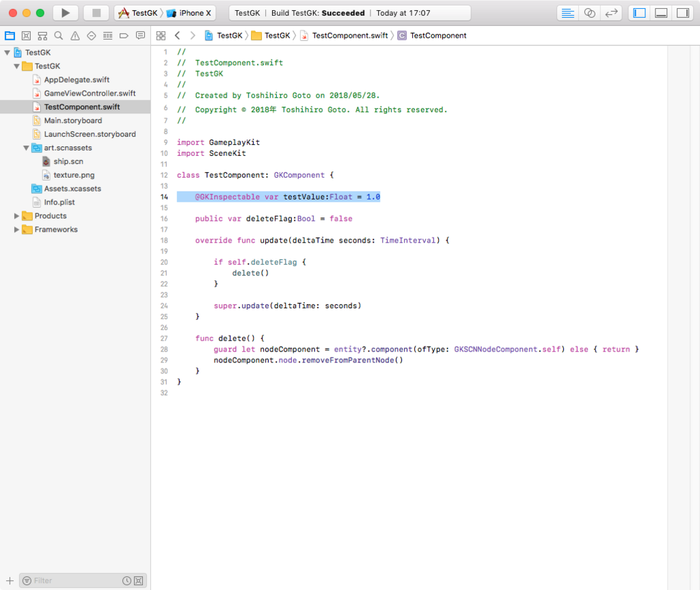Click 'import GameplayKit' line
This screenshot has height=590, width=700.
218,142
